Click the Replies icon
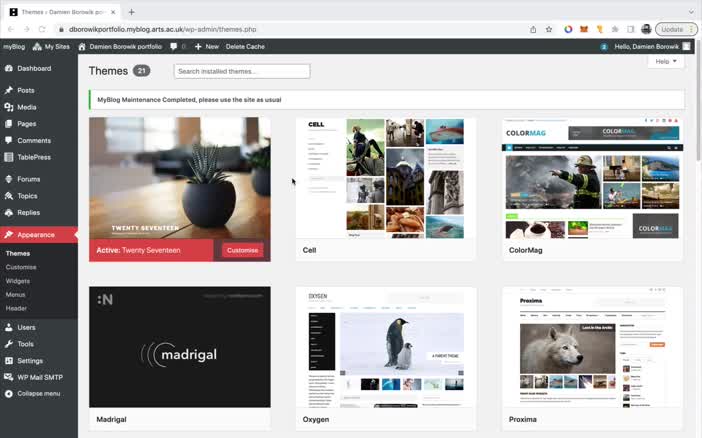Image resolution: width=702 pixels, height=438 pixels. click(9, 213)
